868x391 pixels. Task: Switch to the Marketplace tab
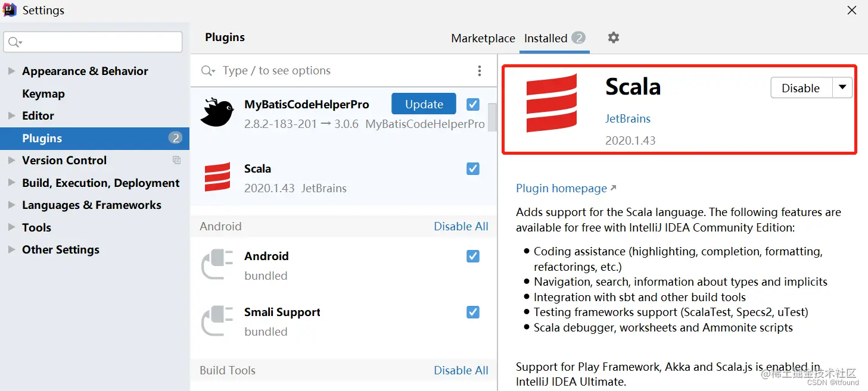click(x=483, y=38)
